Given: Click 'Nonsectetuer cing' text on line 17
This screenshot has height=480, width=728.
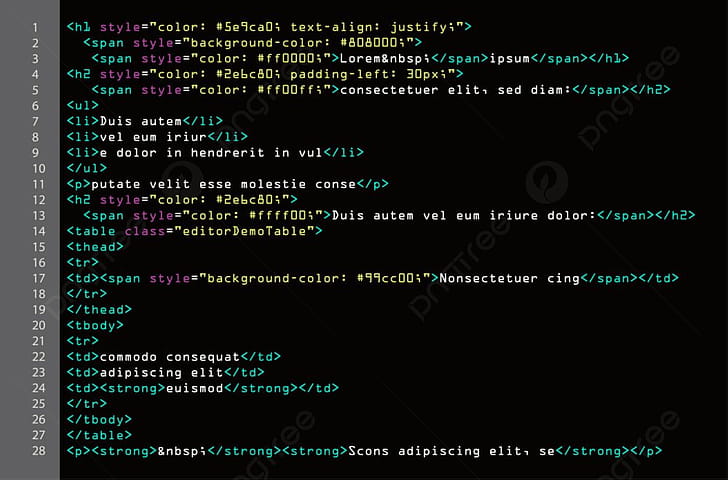Looking at the screenshot, I should pyautogui.click(x=509, y=279).
